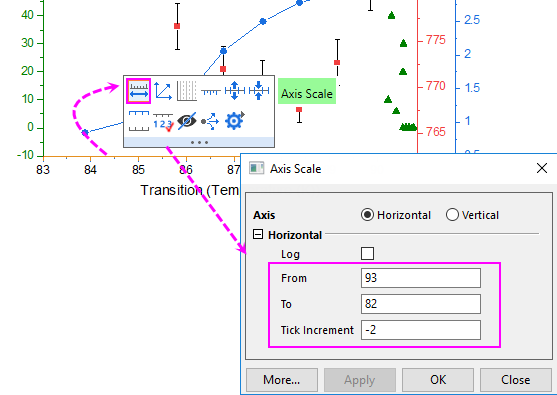Click the More... button
The height and width of the screenshot is (395, 557).
point(282,380)
